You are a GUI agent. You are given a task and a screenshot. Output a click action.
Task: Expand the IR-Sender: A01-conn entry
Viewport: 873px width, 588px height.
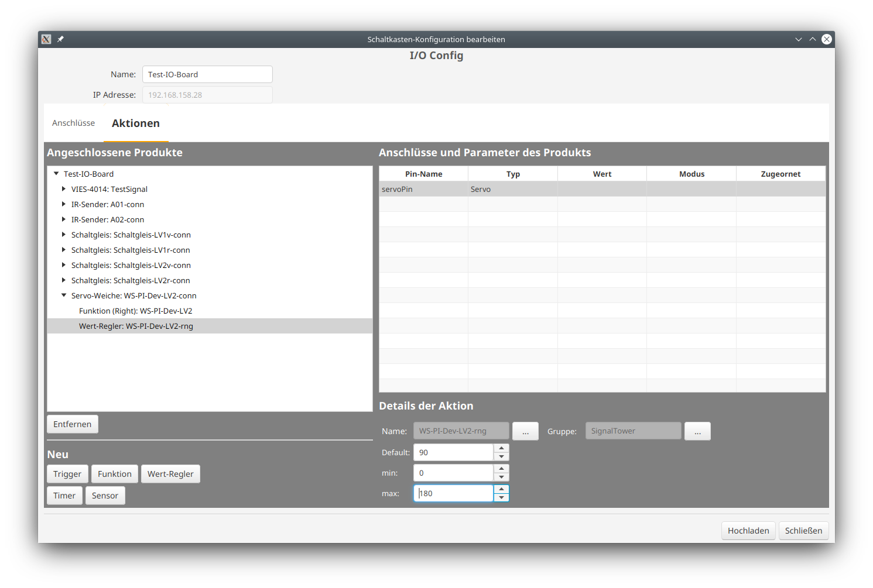(x=63, y=204)
